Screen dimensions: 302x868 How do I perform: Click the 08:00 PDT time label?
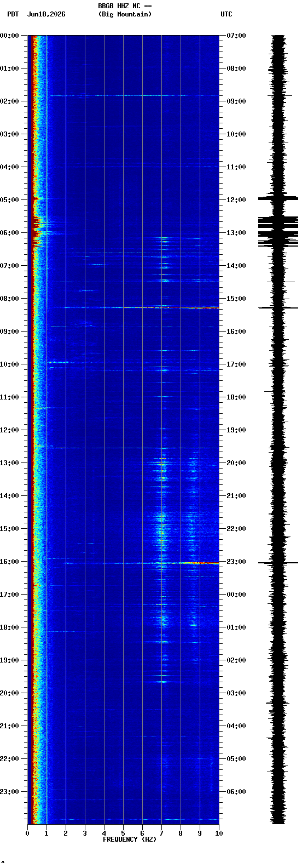point(10,299)
